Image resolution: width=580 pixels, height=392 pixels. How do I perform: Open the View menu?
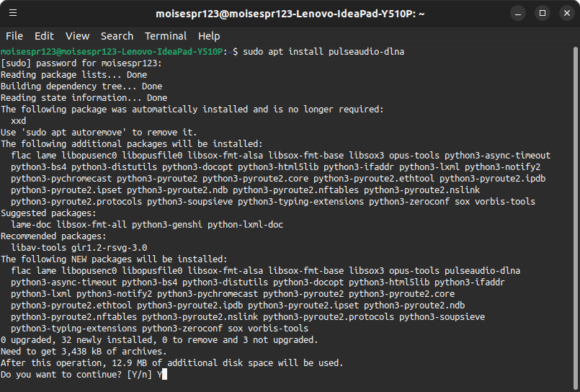click(x=77, y=36)
